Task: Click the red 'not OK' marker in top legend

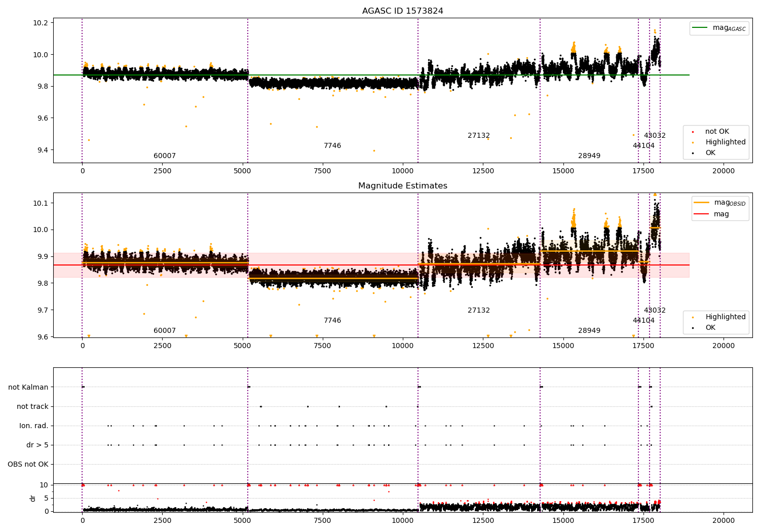Action: tap(693, 132)
